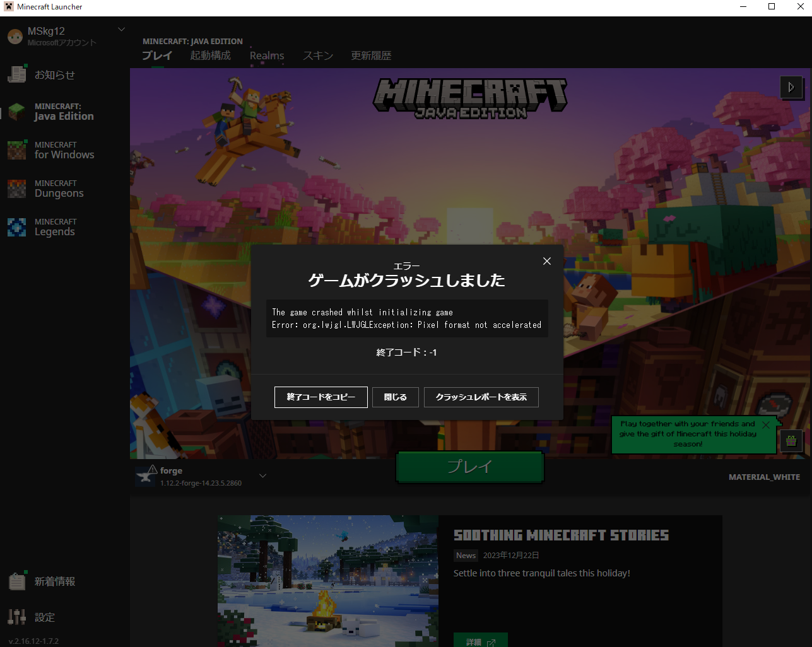This screenshot has width=812, height=647.
Task: Click the Soothing Minecraft Stories thumbnail
Action: (327, 580)
